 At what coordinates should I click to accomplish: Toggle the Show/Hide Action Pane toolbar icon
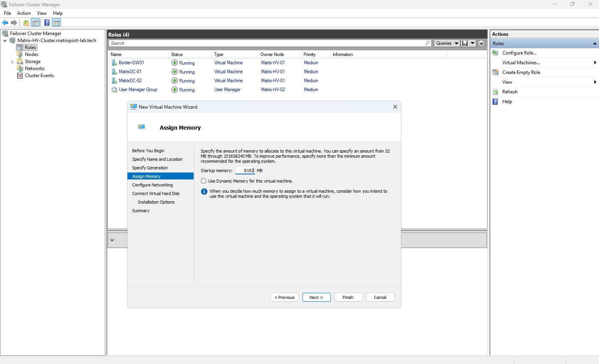[x=57, y=23]
